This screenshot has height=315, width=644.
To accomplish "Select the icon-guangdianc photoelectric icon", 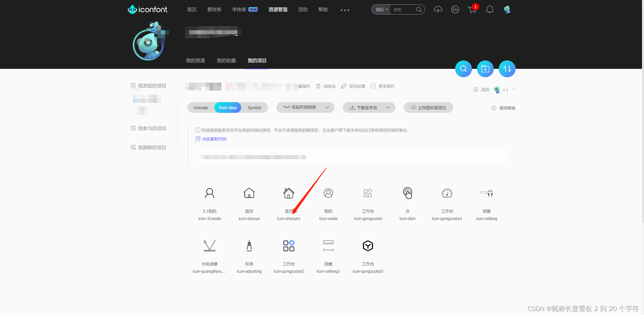I will [x=210, y=246].
